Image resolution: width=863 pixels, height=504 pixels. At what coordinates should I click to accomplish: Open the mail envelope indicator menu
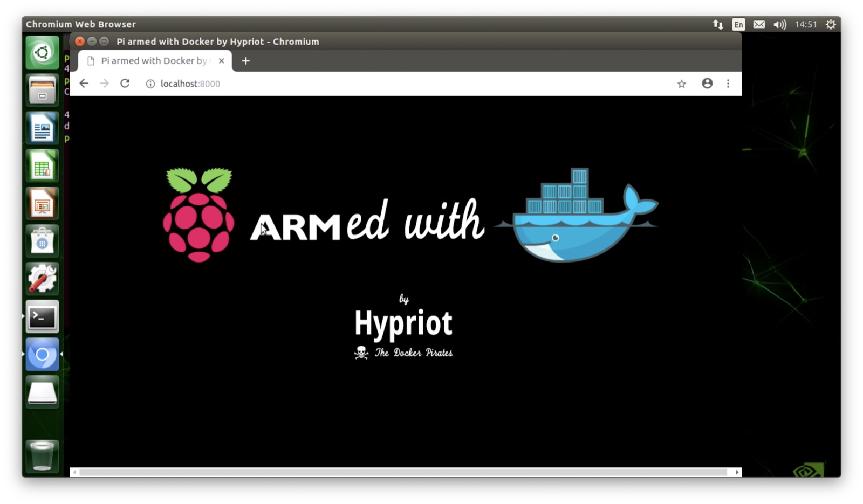tap(759, 24)
